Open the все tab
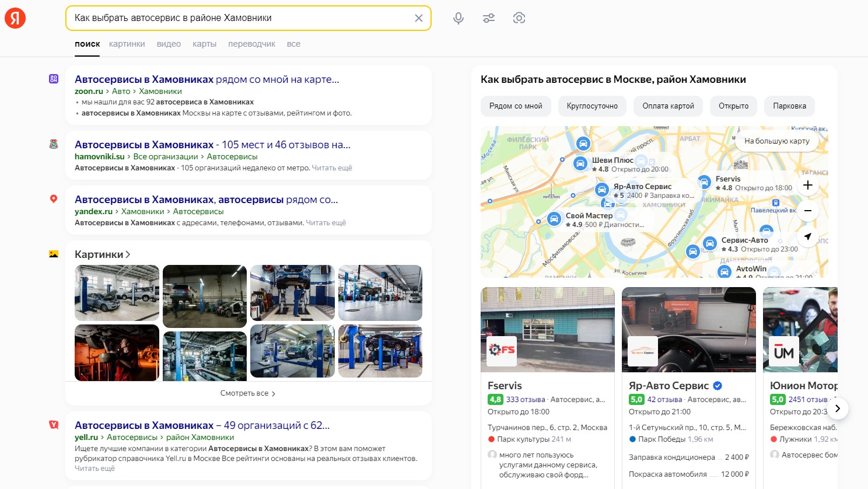The width and height of the screenshot is (868, 489). [x=293, y=44]
